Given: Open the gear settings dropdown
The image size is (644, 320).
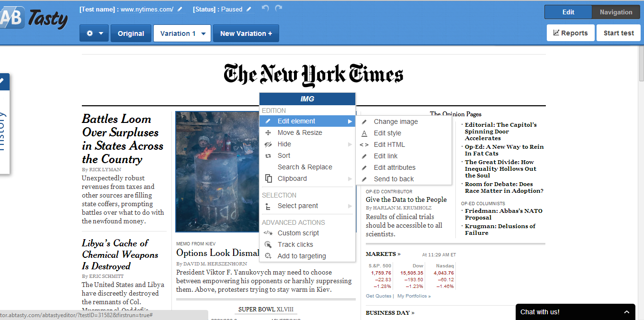Looking at the screenshot, I should pos(94,33).
